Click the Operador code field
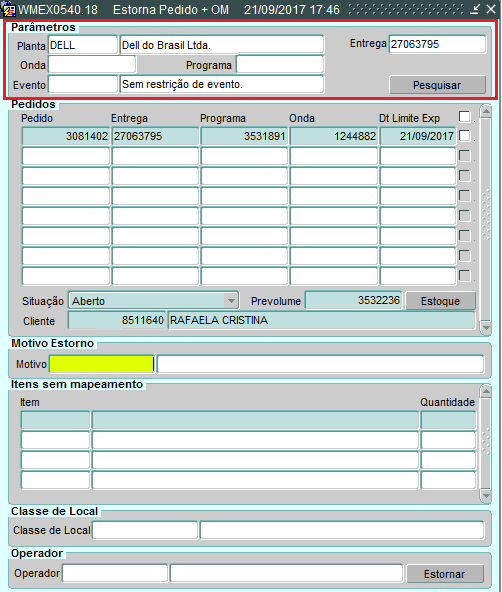This screenshot has width=502, height=592. [115, 573]
